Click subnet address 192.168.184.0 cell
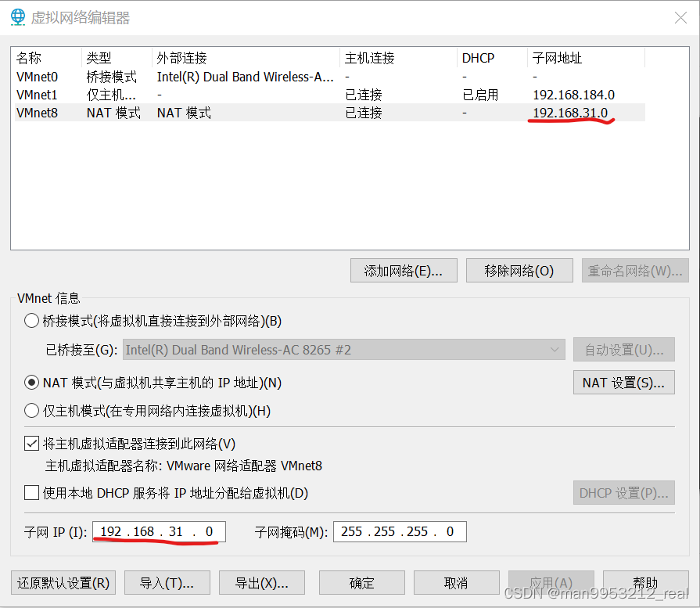The height and width of the screenshot is (608, 700). (573, 95)
